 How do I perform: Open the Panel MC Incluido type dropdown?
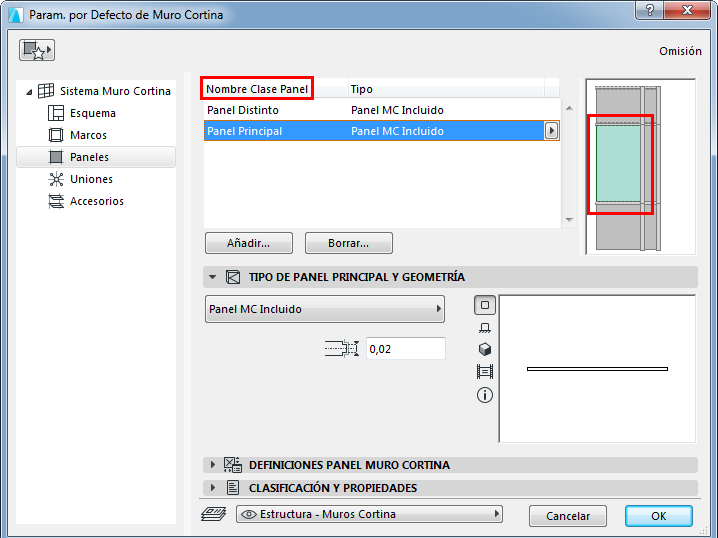click(x=325, y=309)
